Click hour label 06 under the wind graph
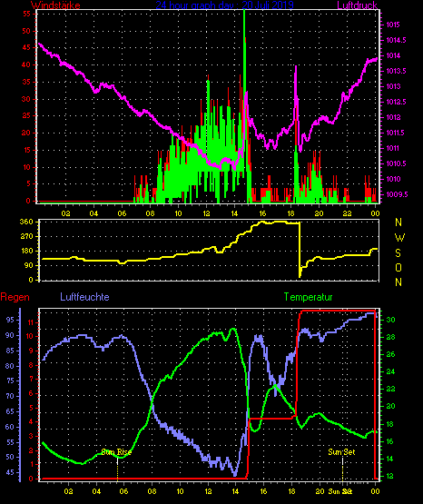This screenshot has width=423, height=504. (x=122, y=213)
